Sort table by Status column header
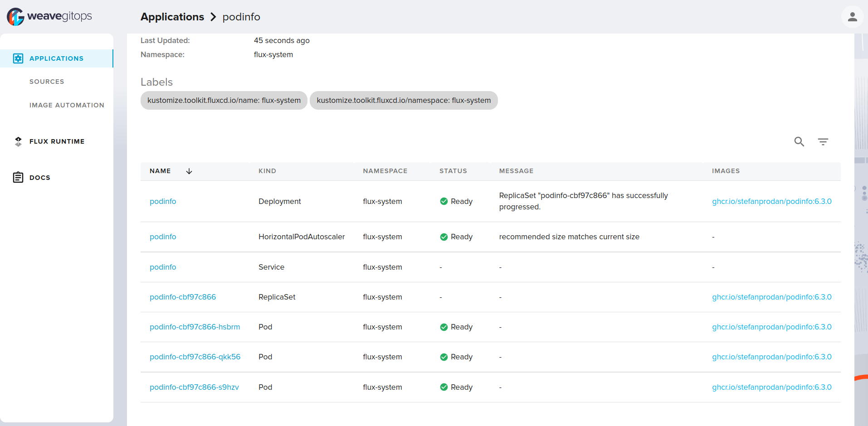 pyautogui.click(x=453, y=171)
